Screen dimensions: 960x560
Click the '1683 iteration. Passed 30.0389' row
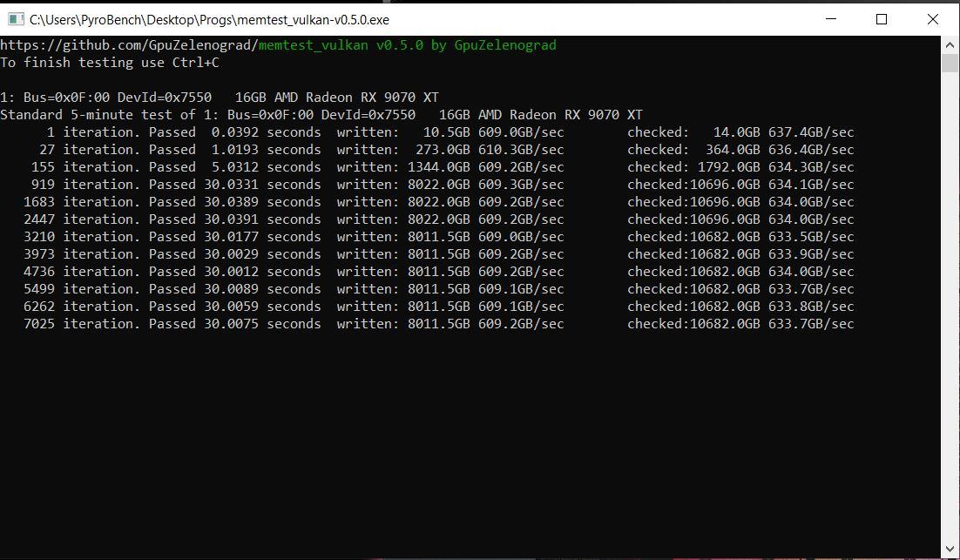[439, 201]
